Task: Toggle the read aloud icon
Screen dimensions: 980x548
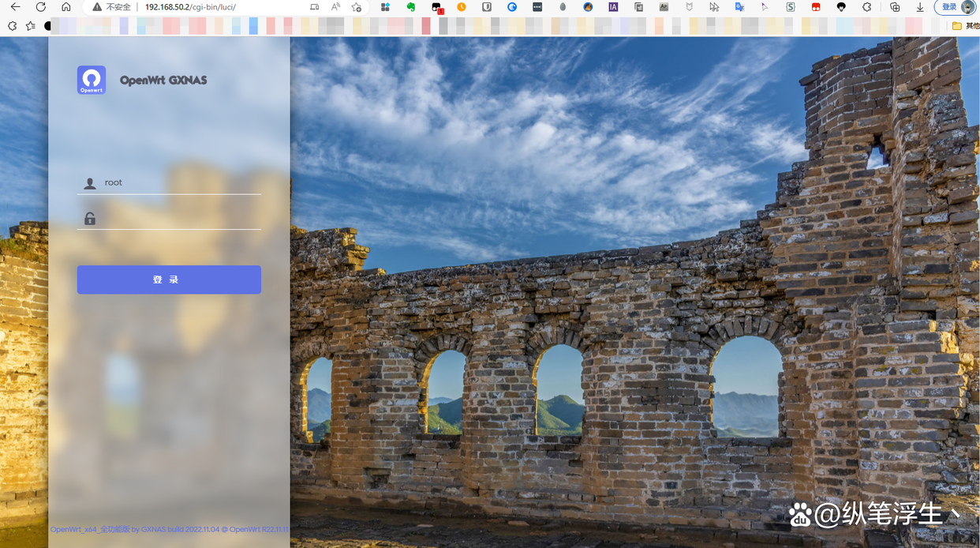Action: 335,7
